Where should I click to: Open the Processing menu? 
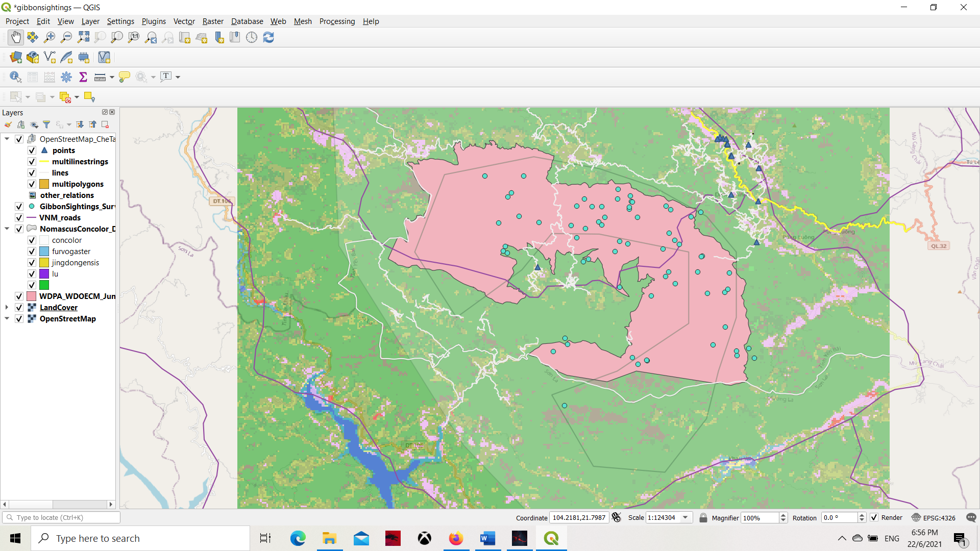337,21
